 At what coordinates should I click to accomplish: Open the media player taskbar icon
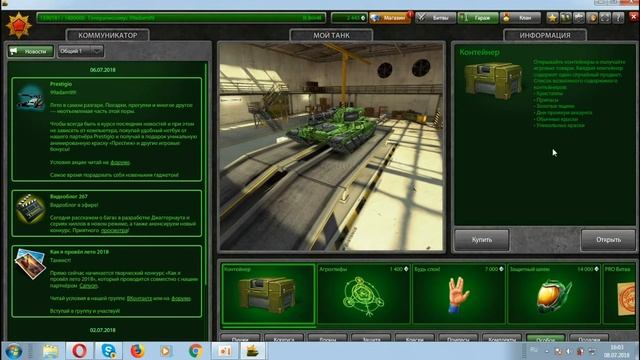click(166, 351)
